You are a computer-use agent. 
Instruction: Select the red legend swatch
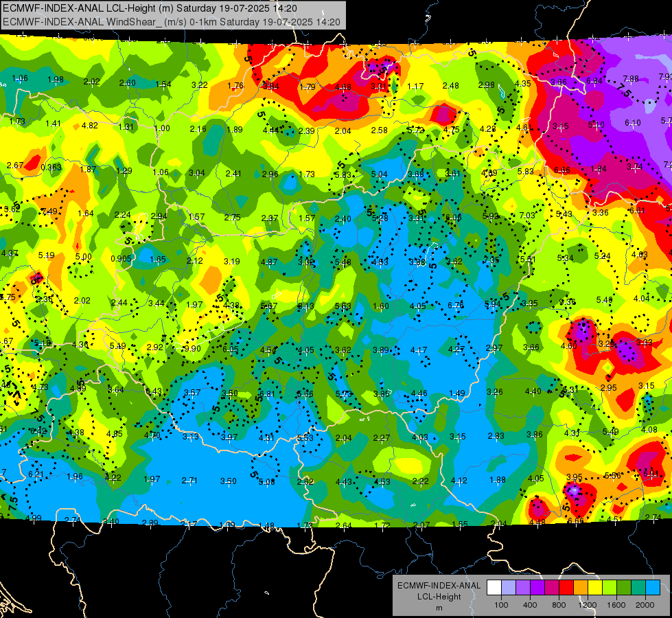coord(566,588)
